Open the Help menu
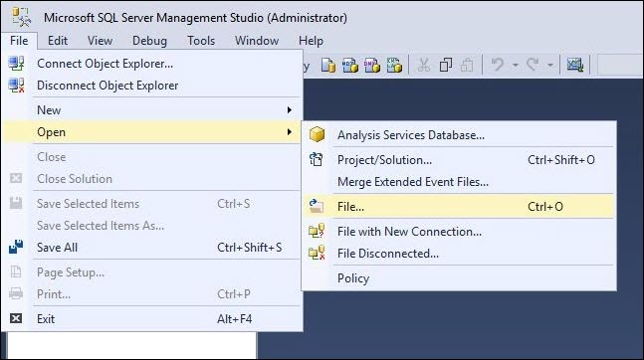Screen dimensions: 644x360 [x=311, y=41]
